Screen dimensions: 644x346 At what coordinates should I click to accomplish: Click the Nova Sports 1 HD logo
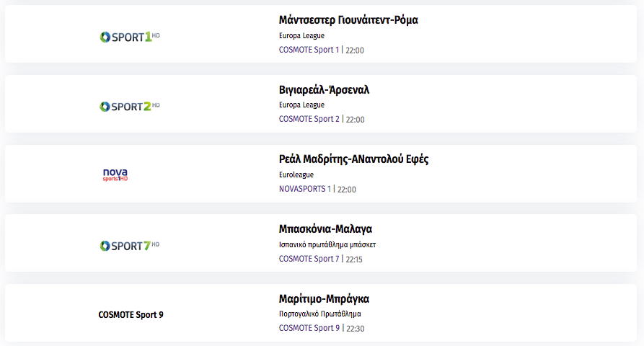[115, 175]
